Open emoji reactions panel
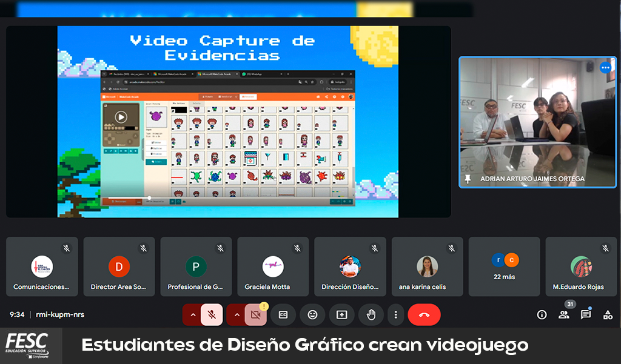621x364 pixels. coord(312,315)
